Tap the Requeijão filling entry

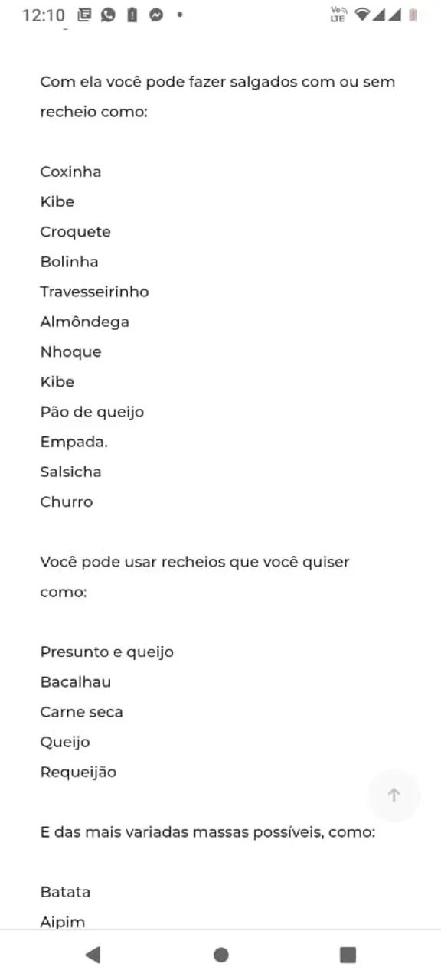(x=78, y=772)
